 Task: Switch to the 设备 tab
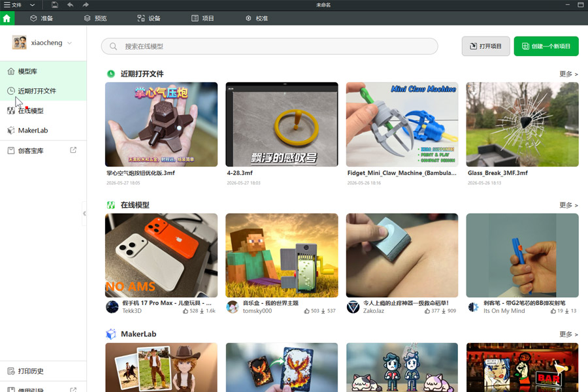[x=149, y=18]
